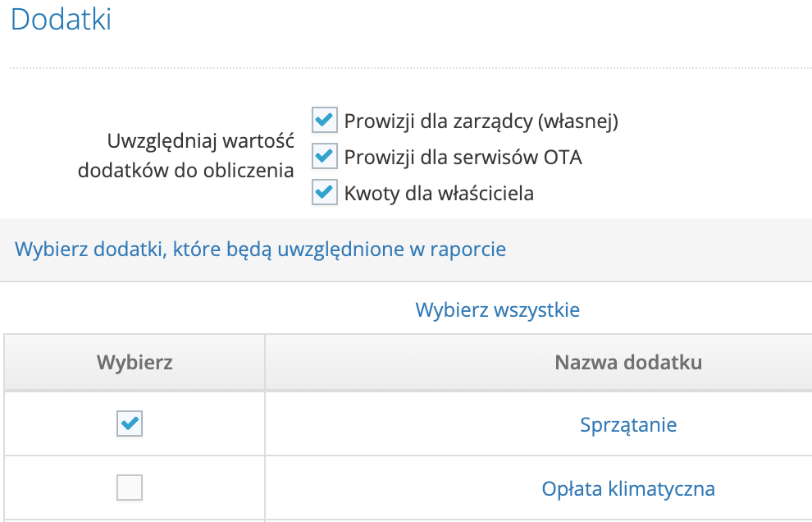Select the checkbox next to Opłata klimatyczna

point(129,487)
